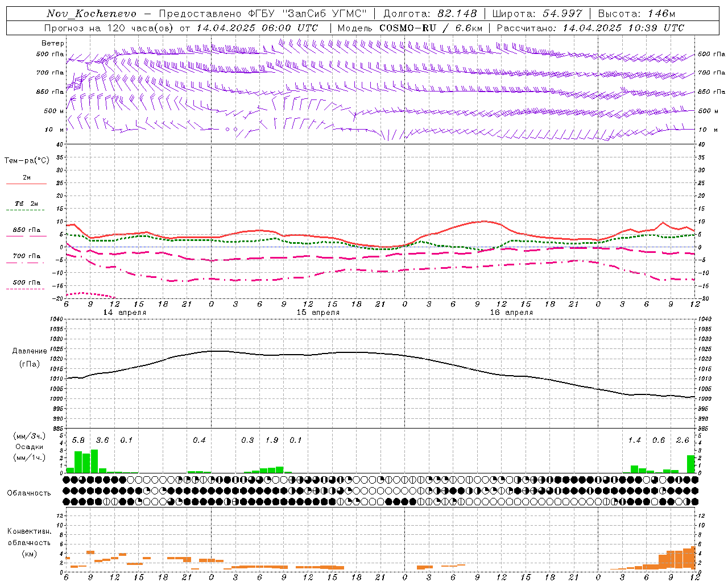Viewport: 728px width, 582px height.
Task: Click the precipitation value 1.9
Action: (x=272, y=440)
